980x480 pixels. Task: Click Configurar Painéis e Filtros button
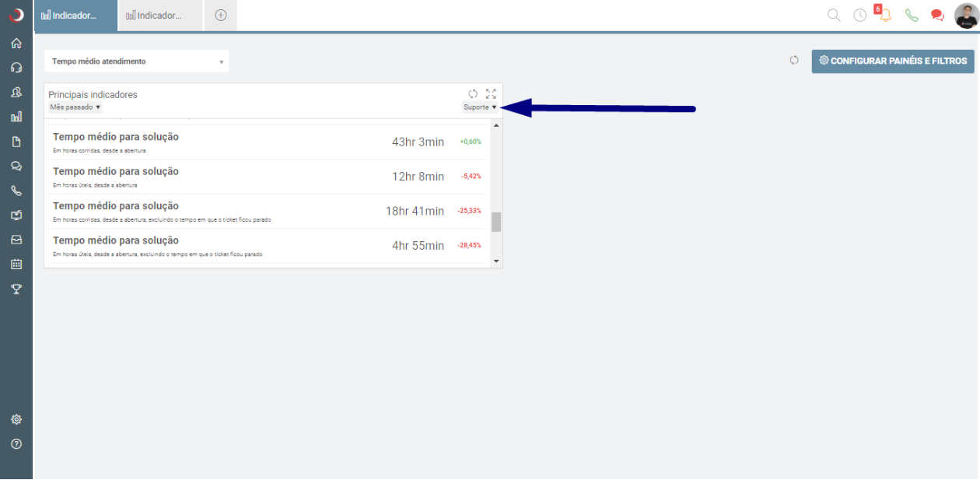pyautogui.click(x=893, y=61)
